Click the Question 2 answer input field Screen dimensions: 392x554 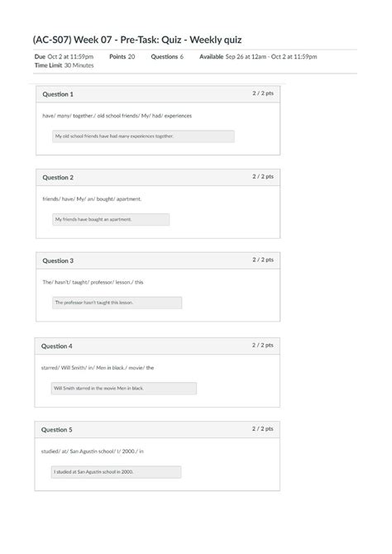(x=111, y=219)
